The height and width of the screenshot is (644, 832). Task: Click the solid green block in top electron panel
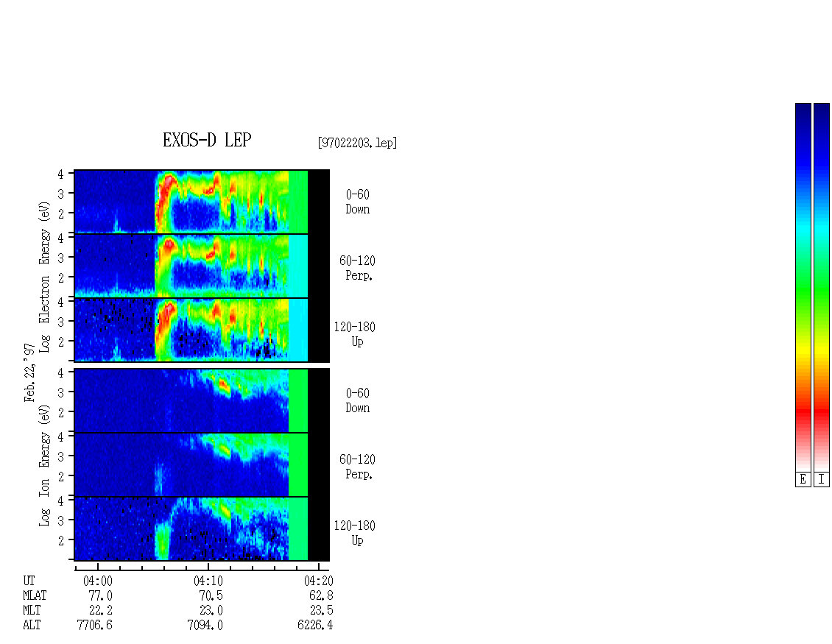[x=298, y=202]
